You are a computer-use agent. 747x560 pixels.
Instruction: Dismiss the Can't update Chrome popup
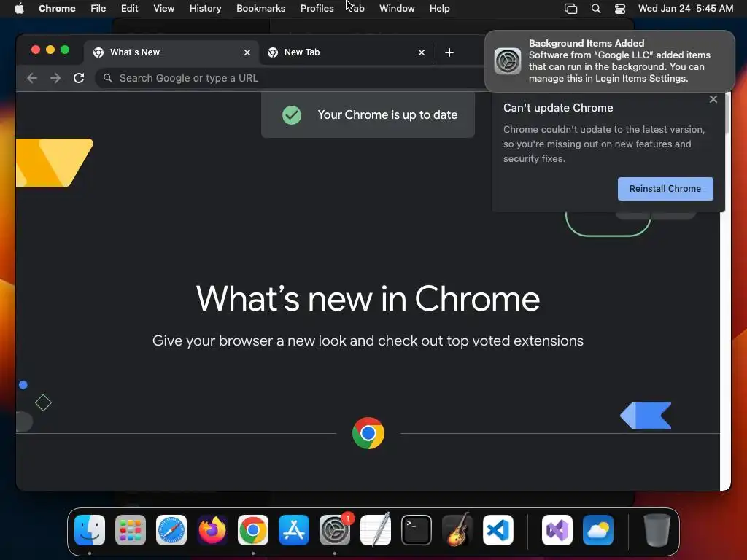click(713, 99)
